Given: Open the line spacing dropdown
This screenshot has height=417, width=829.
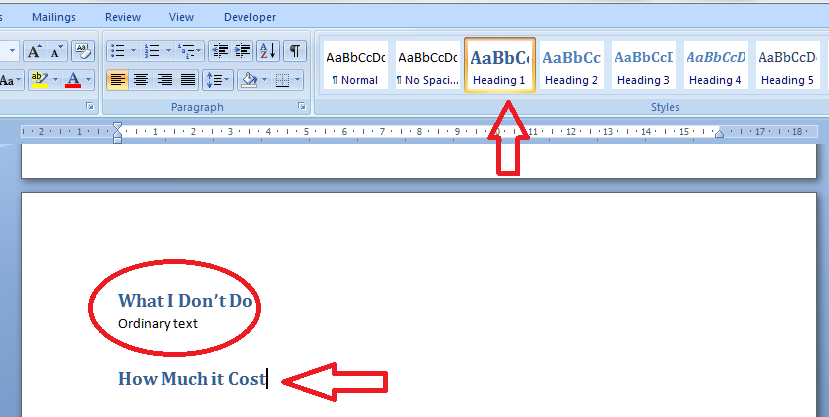Looking at the screenshot, I should pyautogui.click(x=216, y=80).
